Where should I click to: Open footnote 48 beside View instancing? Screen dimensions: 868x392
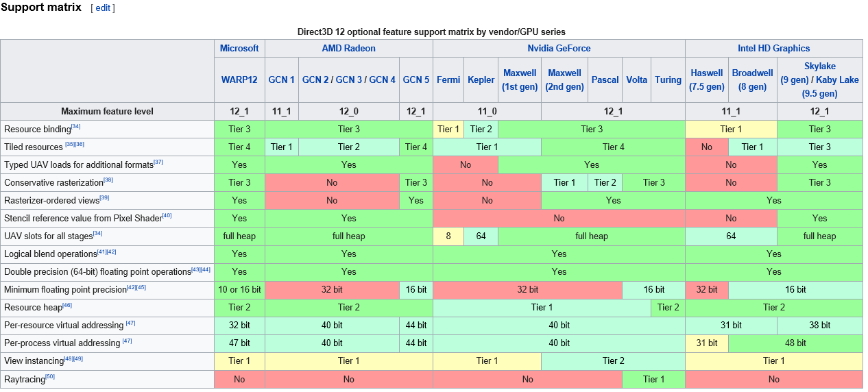(x=69, y=358)
